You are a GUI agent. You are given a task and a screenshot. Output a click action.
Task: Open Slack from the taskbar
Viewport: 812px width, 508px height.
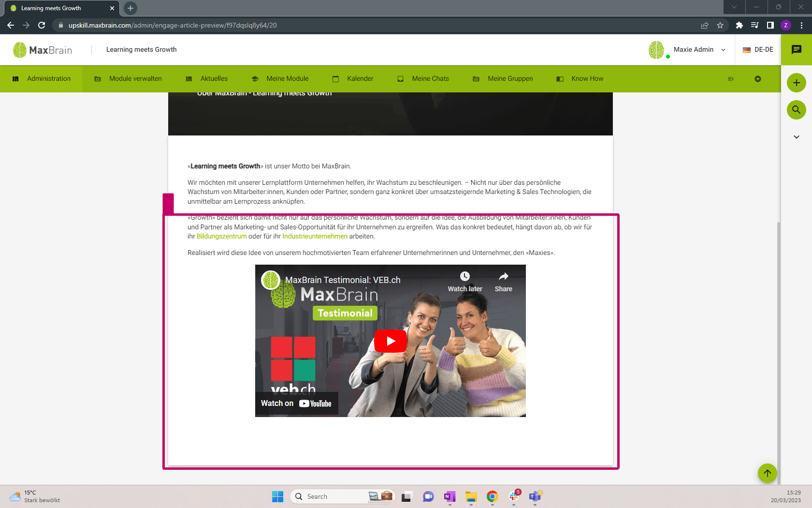point(514,496)
